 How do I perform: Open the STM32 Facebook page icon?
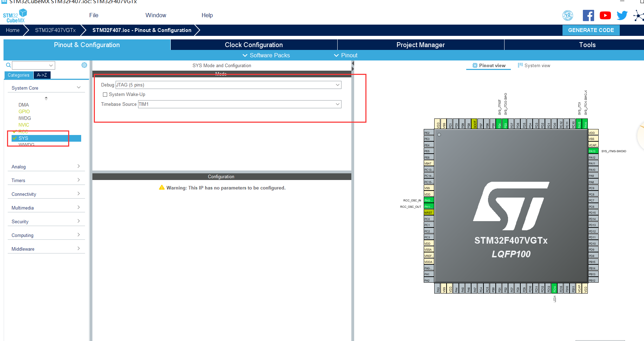click(x=588, y=15)
